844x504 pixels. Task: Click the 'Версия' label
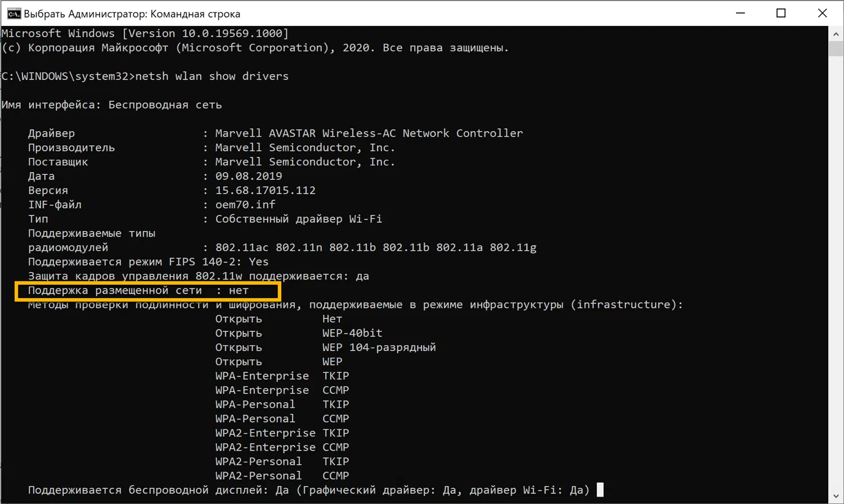click(x=48, y=191)
